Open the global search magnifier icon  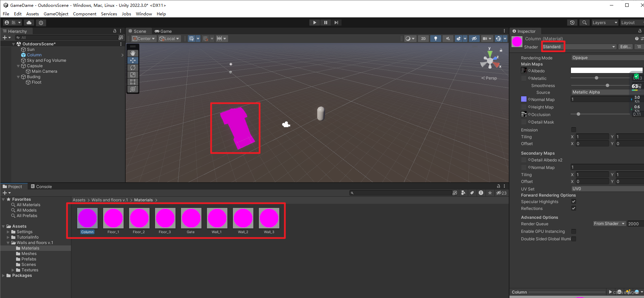pyautogui.click(x=585, y=23)
